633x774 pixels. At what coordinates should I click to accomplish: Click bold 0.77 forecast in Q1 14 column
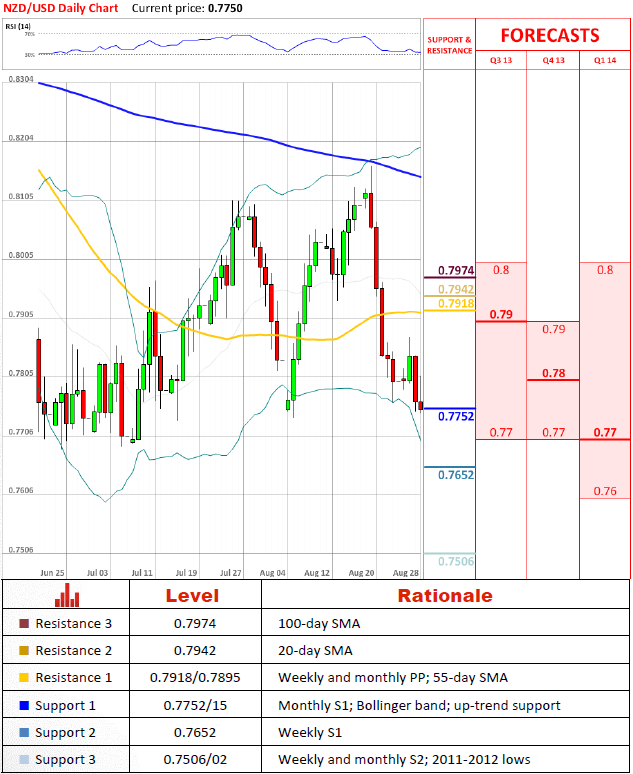(x=605, y=432)
